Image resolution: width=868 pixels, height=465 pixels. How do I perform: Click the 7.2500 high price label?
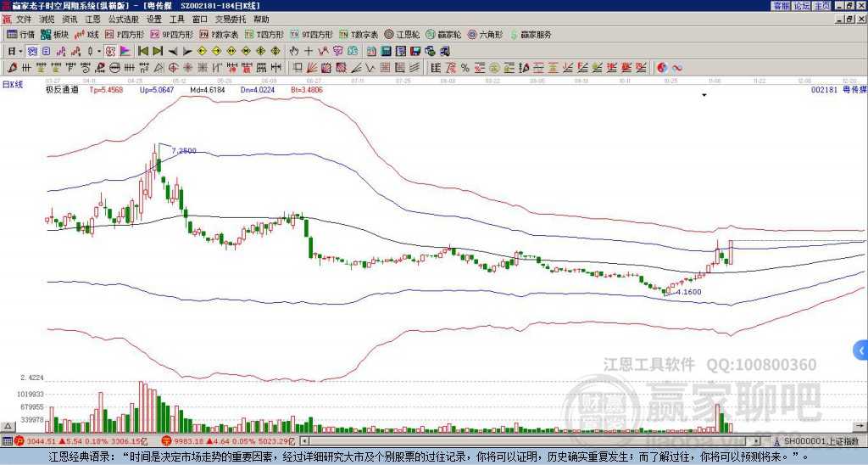184,151
